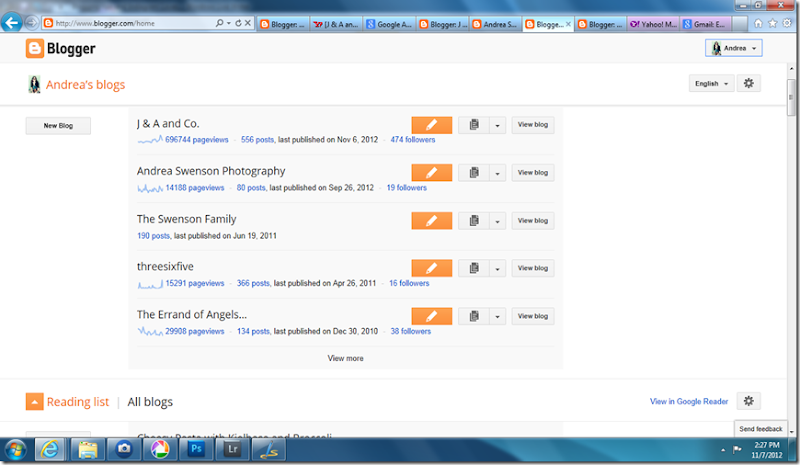Screen dimensions: 800x465
Task: Open post list for threesixfive
Action: 473,268
